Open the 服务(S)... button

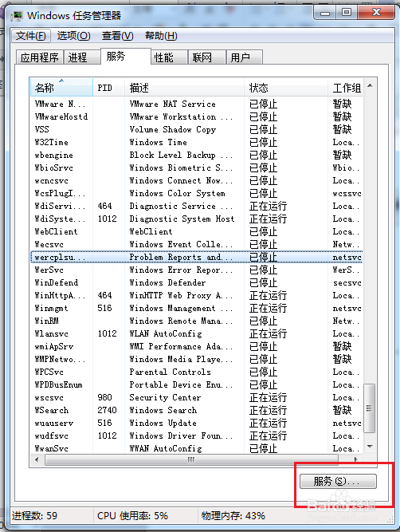point(338,481)
